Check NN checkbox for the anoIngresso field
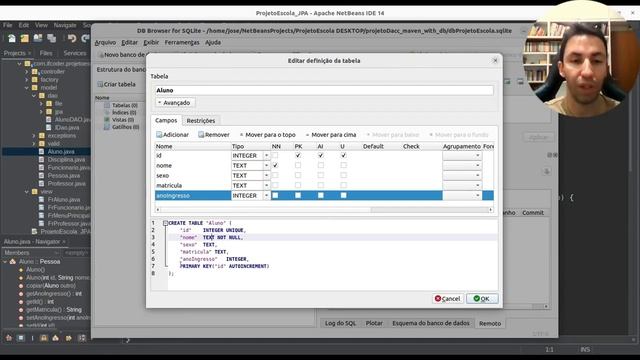This screenshot has width=640, height=360. pyautogui.click(x=275, y=196)
